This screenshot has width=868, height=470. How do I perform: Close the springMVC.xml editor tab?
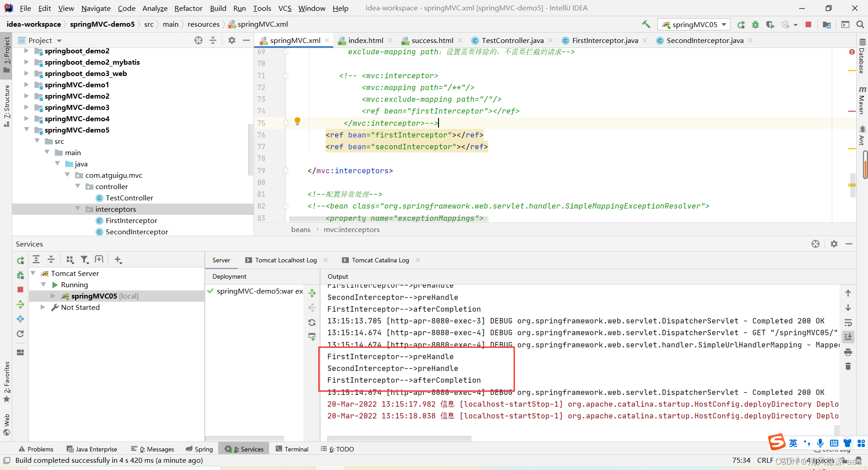(327, 40)
